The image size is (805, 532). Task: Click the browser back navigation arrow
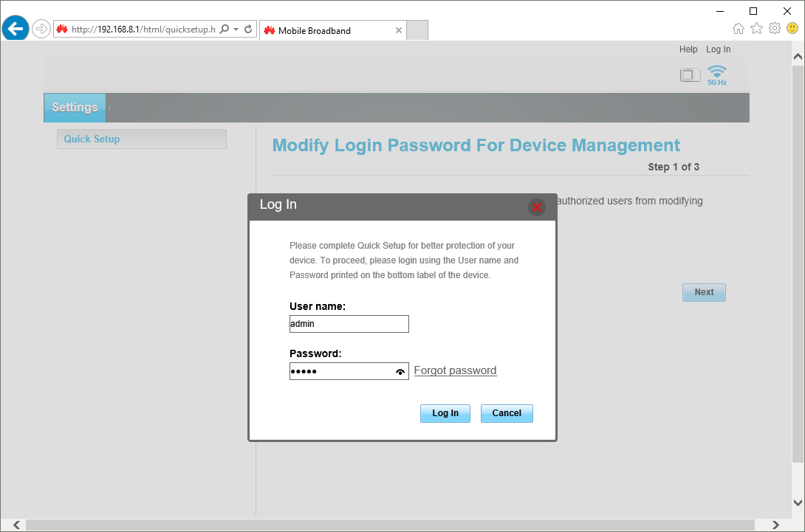click(16, 28)
